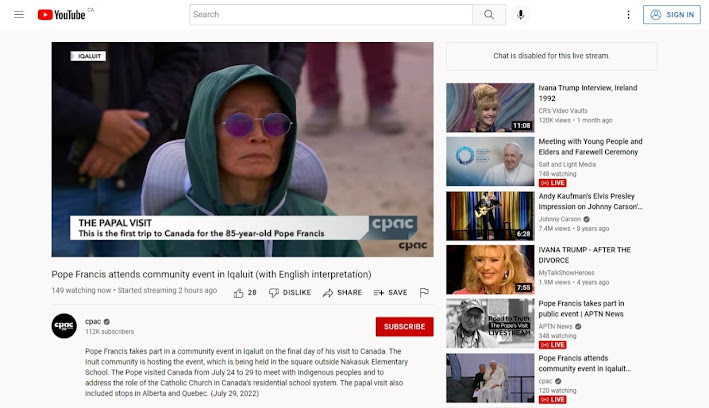Click '120K views' under CR's Video Vaults
The height and width of the screenshot is (408, 709).
(x=554, y=120)
